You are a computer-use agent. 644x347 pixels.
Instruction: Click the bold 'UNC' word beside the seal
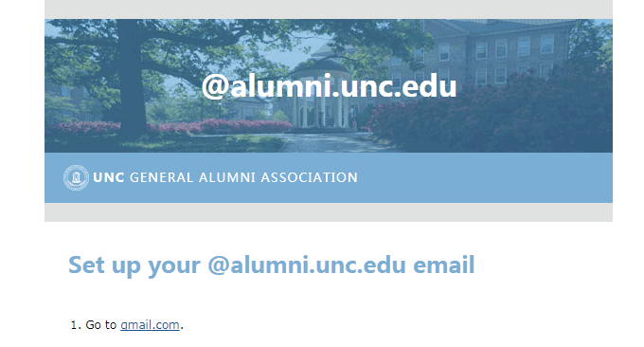point(108,177)
